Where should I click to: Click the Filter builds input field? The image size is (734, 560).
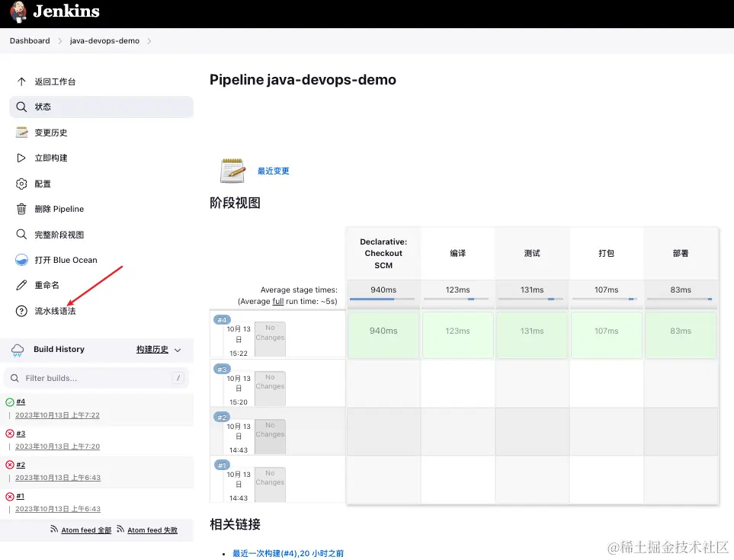97,378
